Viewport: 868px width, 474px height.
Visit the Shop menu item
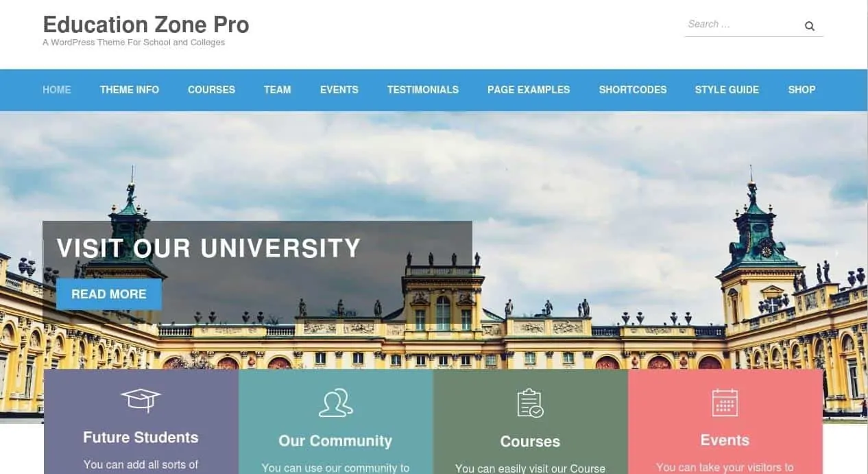pyautogui.click(x=801, y=90)
